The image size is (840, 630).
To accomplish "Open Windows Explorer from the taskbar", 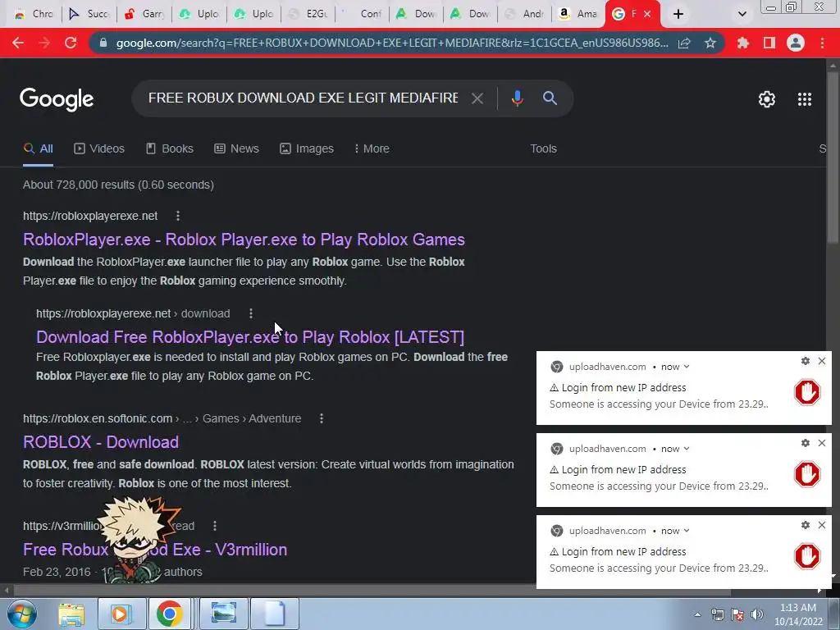I will click(x=71, y=614).
